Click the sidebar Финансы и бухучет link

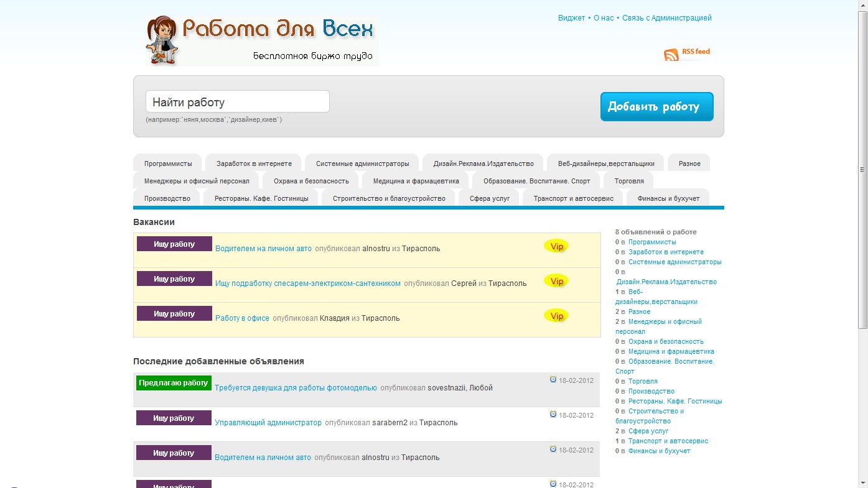[x=660, y=451]
